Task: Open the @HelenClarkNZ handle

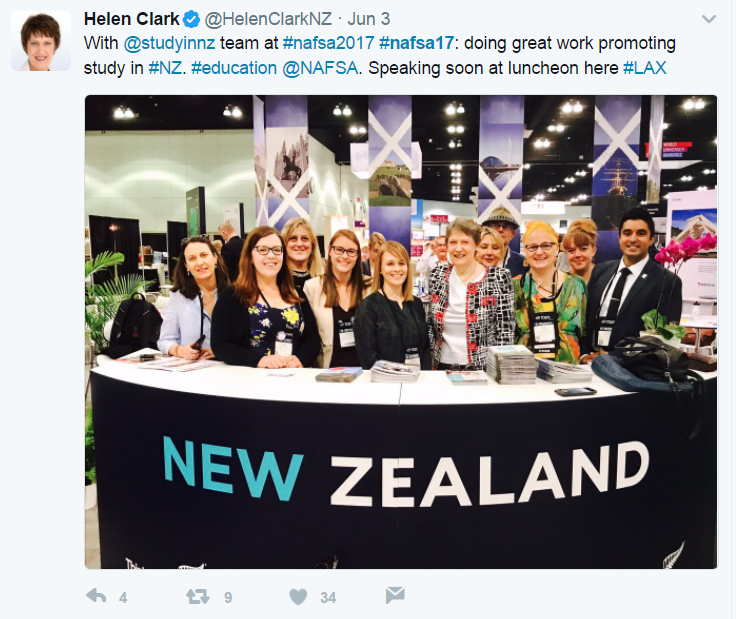Action: pyautogui.click(x=268, y=19)
